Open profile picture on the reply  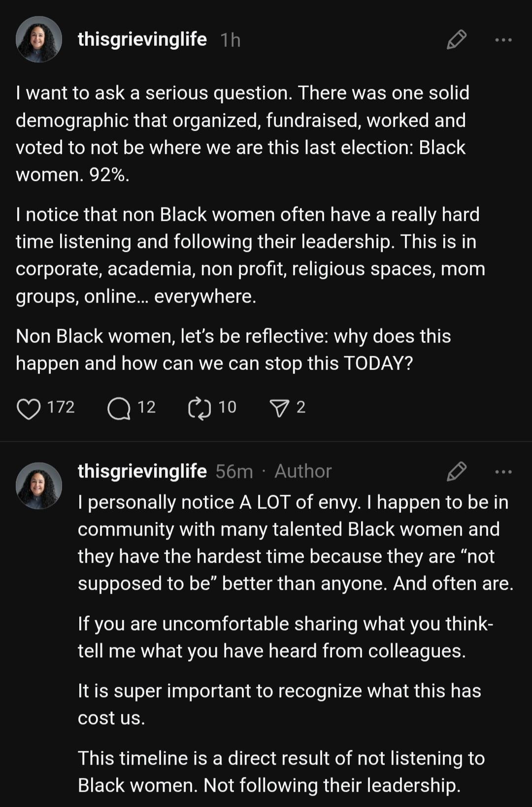[x=39, y=485]
